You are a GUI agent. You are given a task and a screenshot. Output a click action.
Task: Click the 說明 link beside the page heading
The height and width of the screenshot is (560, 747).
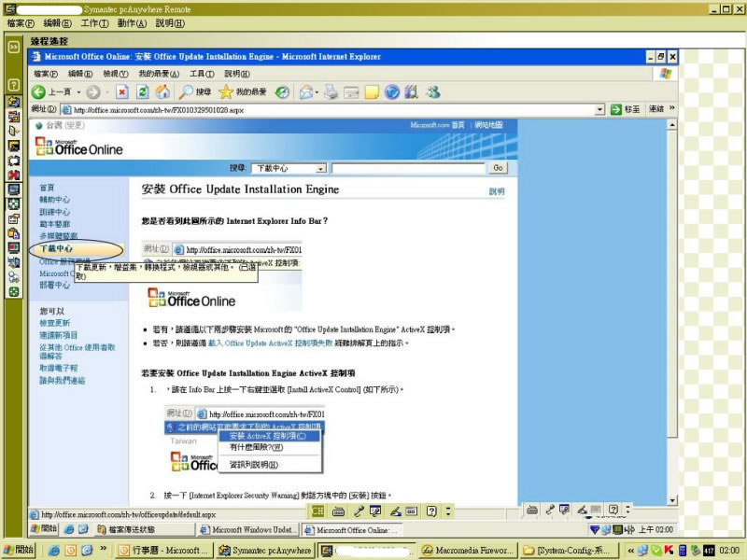pyautogui.click(x=497, y=191)
